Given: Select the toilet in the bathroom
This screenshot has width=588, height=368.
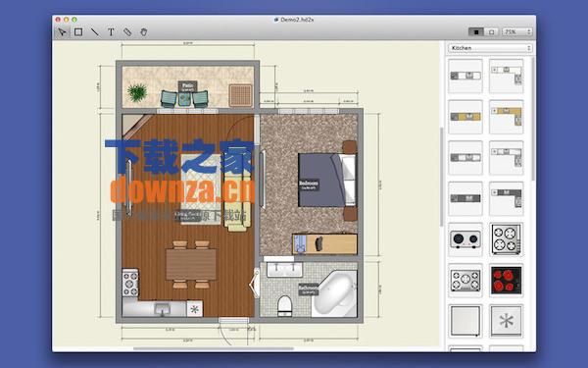Looking at the screenshot, I should pyautogui.click(x=284, y=305).
